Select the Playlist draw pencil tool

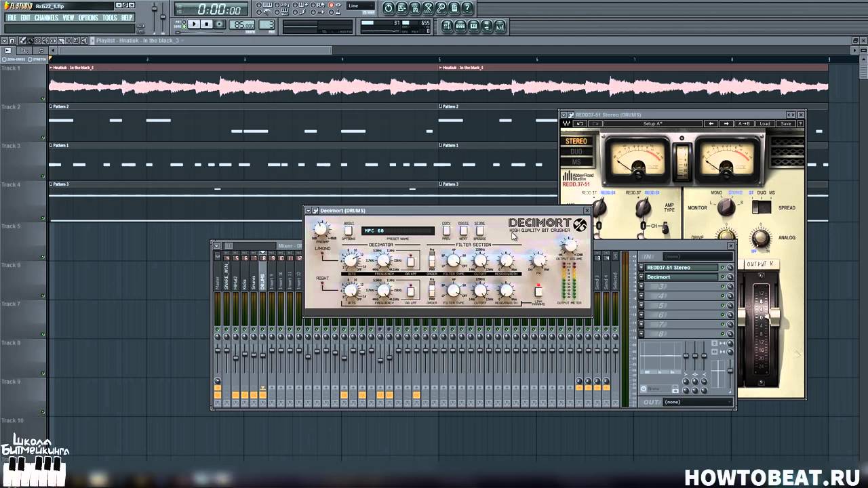pos(22,41)
